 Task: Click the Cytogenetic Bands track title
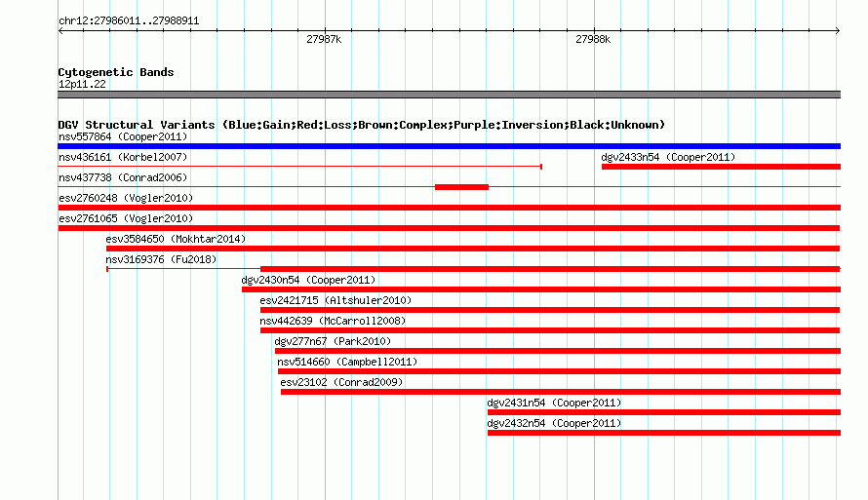click(116, 72)
